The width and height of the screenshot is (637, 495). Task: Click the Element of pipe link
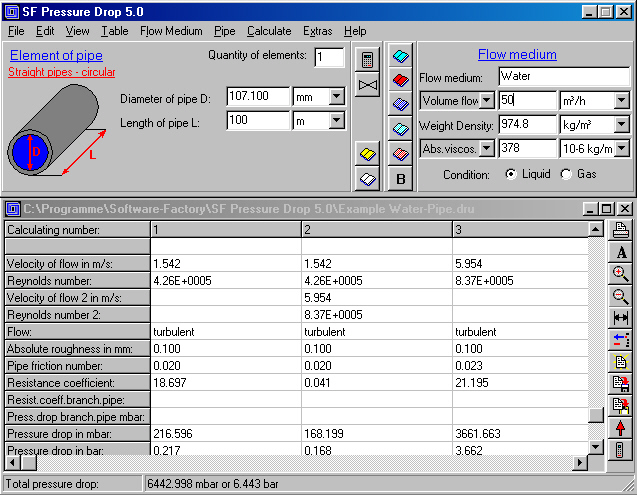(56, 55)
